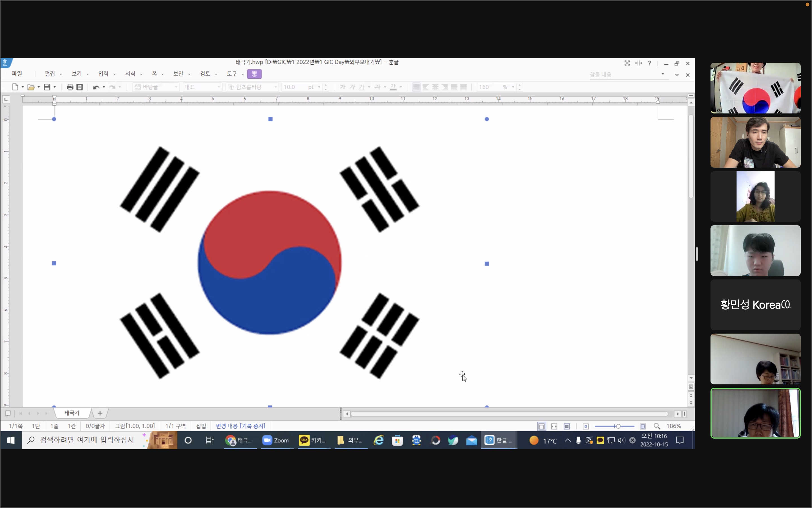Screen dimensions: 812x508
Task: Open the 파일 menu
Action: tap(17, 74)
